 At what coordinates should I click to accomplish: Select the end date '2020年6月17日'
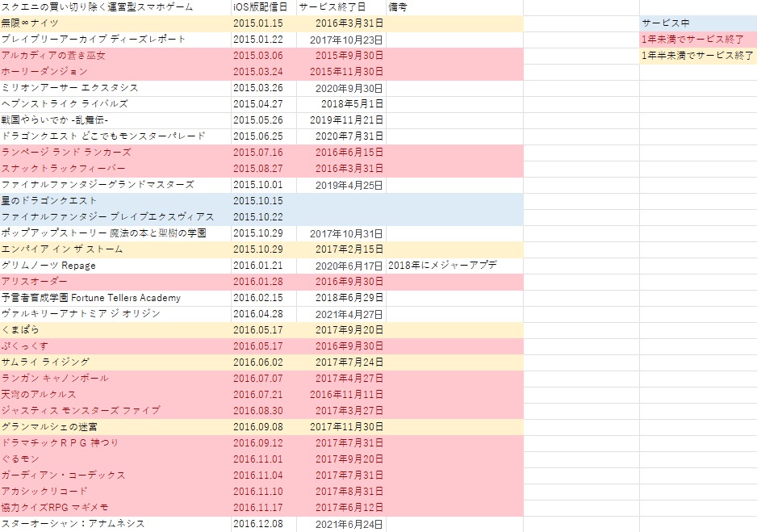click(x=341, y=266)
